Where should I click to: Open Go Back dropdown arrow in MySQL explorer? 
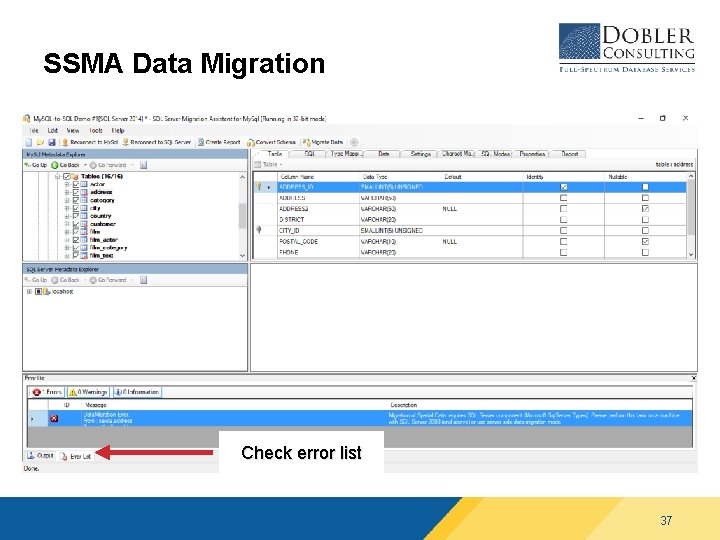(x=85, y=165)
